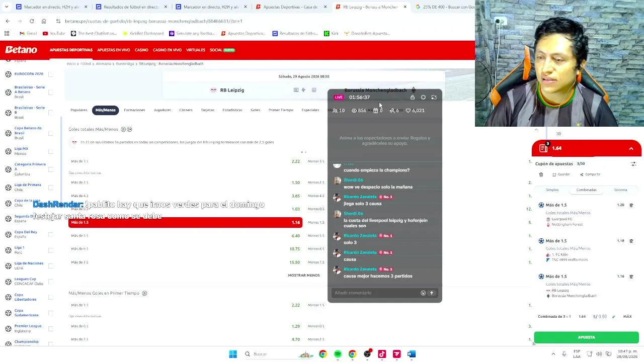
Task: Open Kick bookmark
Action: tap(331, 33)
